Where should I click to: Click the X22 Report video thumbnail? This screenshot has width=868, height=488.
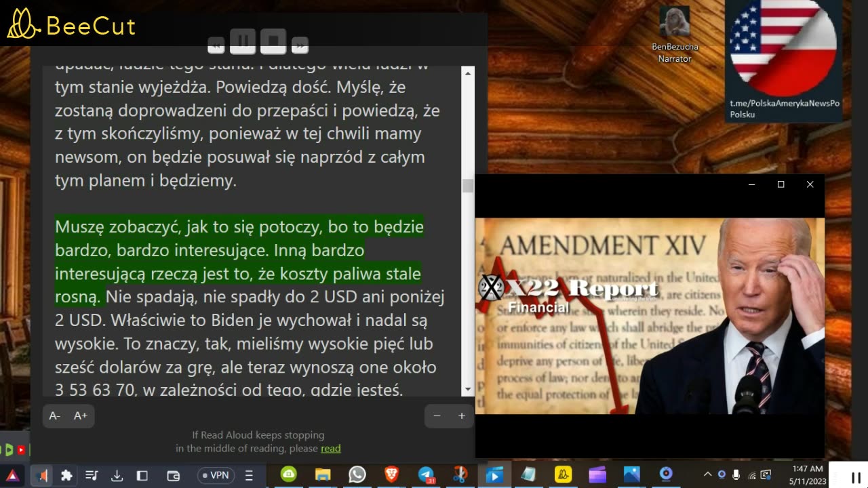pos(650,316)
